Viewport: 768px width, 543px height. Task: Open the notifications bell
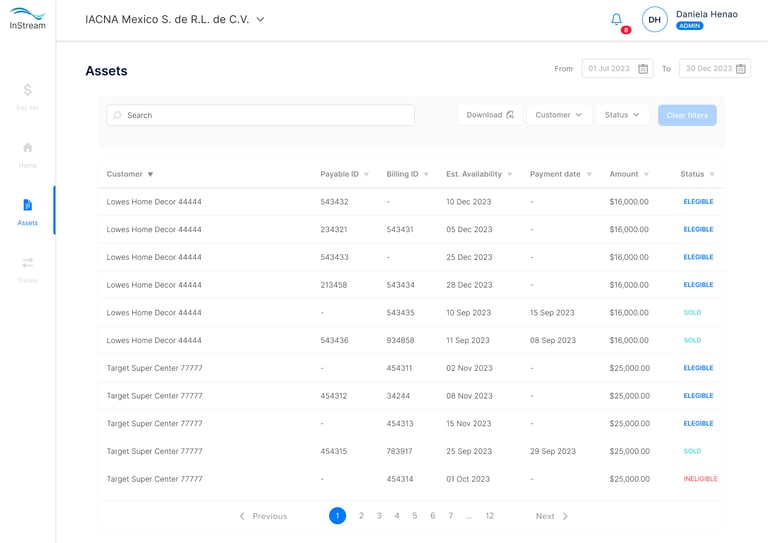pos(617,20)
